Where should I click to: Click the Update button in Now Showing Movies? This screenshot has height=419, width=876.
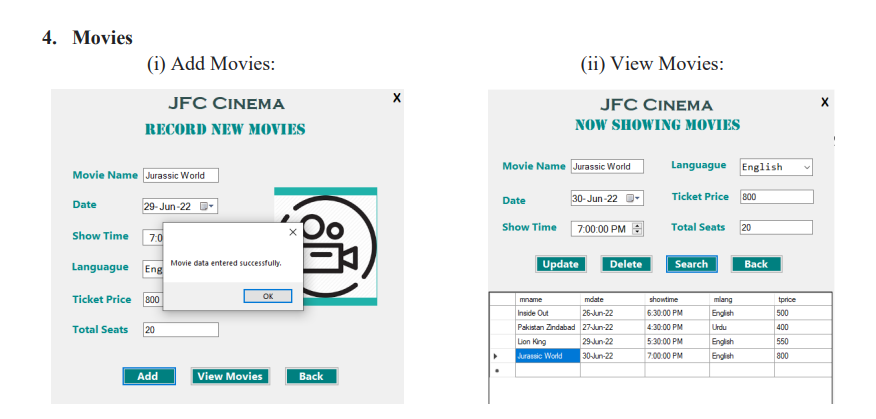pyautogui.click(x=560, y=264)
